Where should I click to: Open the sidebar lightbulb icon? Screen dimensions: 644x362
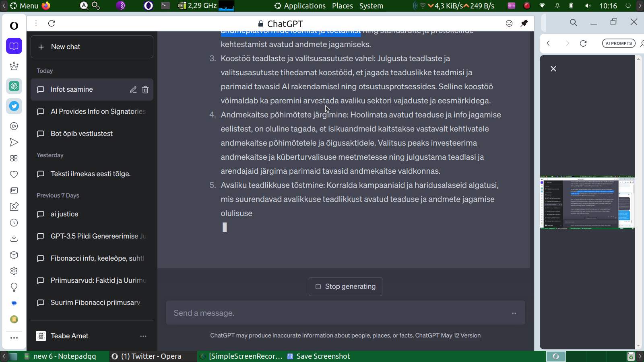click(x=14, y=287)
